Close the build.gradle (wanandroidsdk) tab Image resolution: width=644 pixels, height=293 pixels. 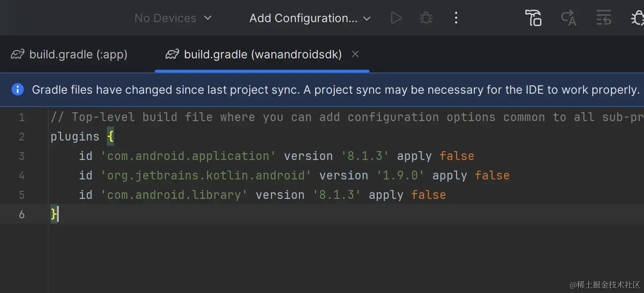355,54
